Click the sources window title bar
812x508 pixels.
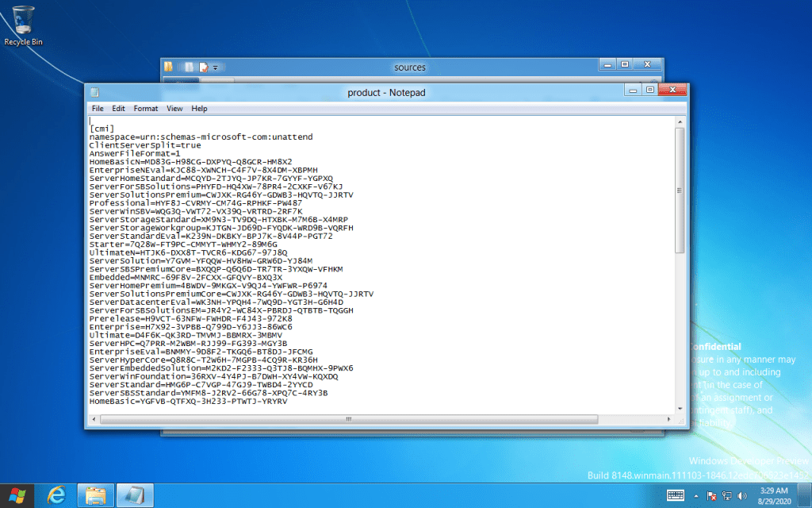coord(409,67)
